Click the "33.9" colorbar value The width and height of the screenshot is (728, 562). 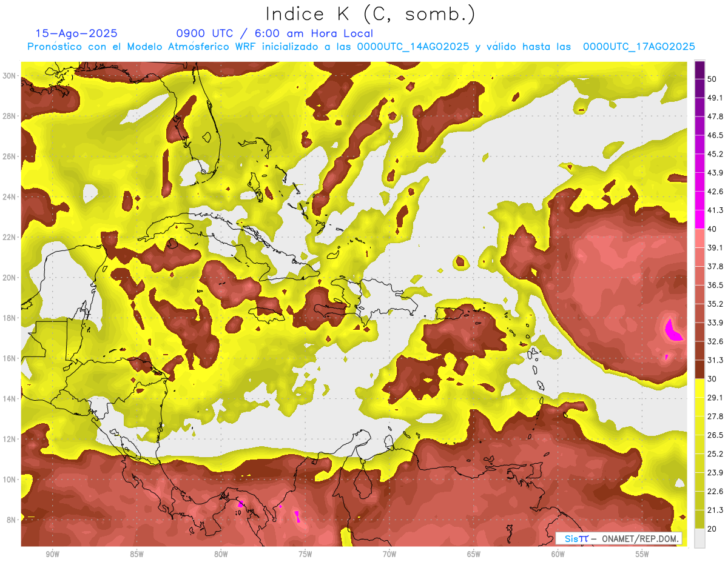[x=715, y=323]
